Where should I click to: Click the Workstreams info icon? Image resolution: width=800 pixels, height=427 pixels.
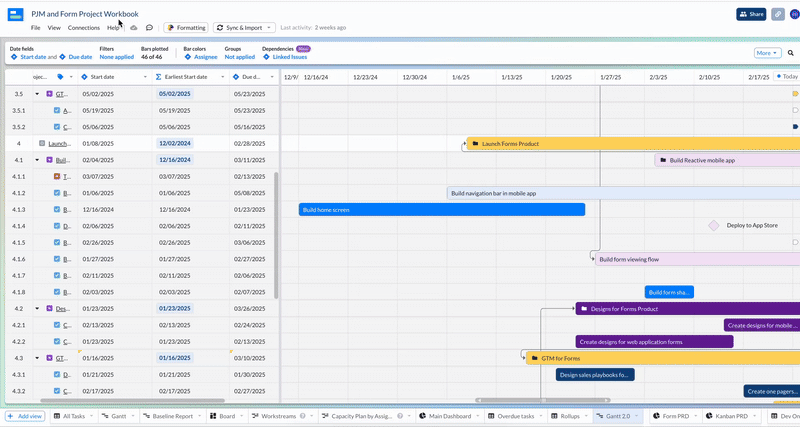click(x=303, y=416)
